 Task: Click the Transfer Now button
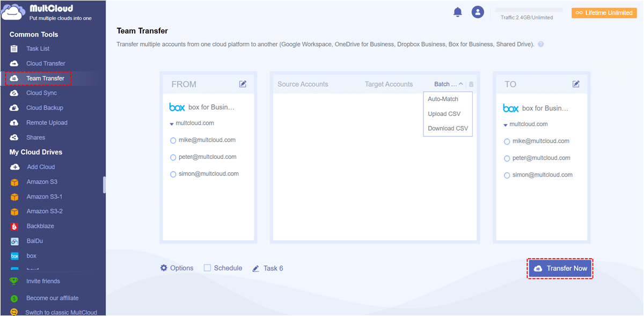point(560,268)
